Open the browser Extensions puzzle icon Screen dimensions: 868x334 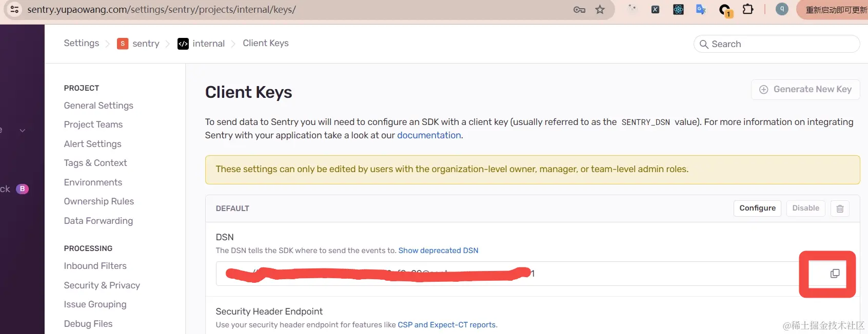[x=748, y=9]
